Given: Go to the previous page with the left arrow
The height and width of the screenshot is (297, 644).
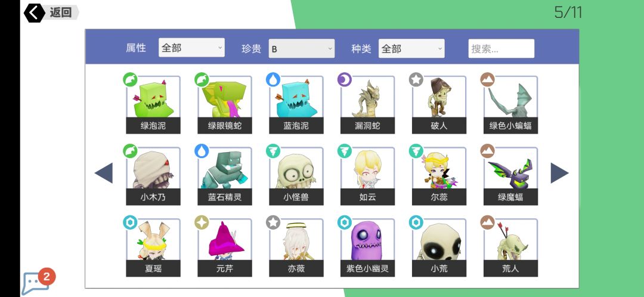Looking at the screenshot, I should (104, 173).
